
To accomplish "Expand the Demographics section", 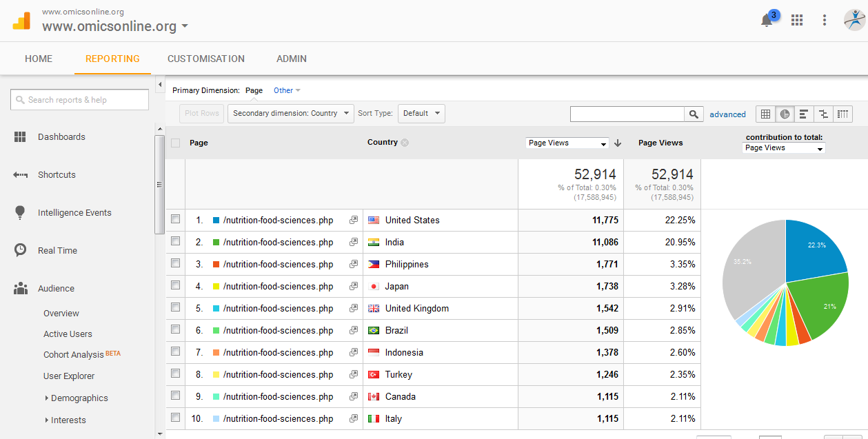I will tap(76, 398).
